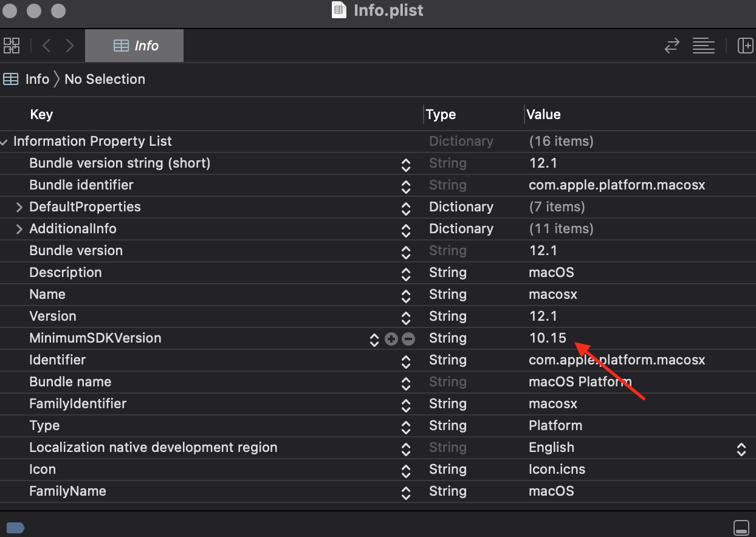Screen dimensions: 756x537
Task: Go forward with the right chevron
Action: (x=70, y=46)
